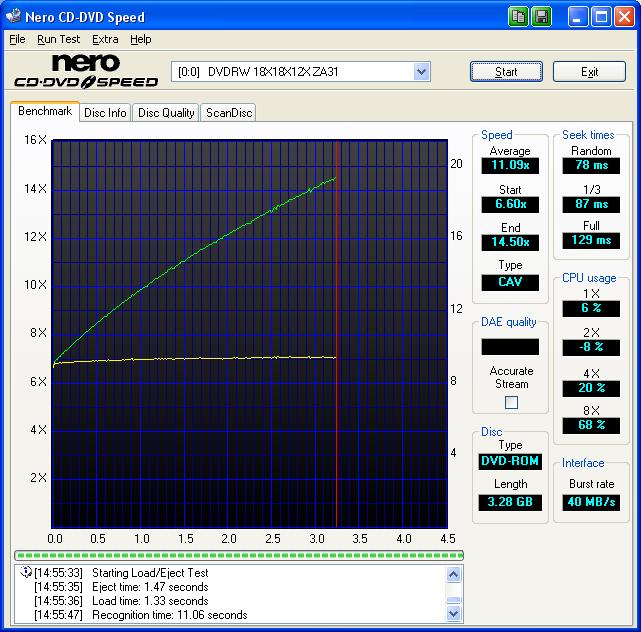The image size is (641, 632).
Task: Click the Start speed value 6.60x
Action: 510,204
